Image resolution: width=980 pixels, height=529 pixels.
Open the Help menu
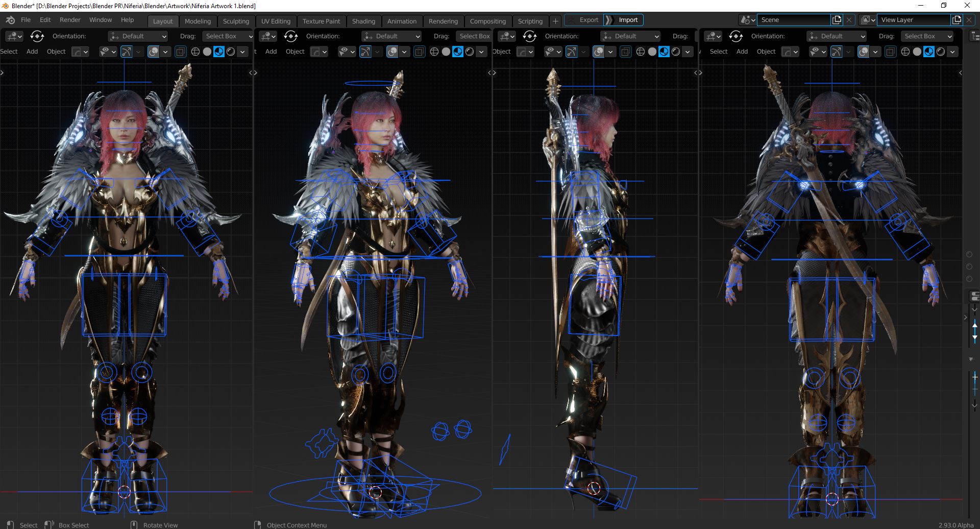tap(127, 20)
